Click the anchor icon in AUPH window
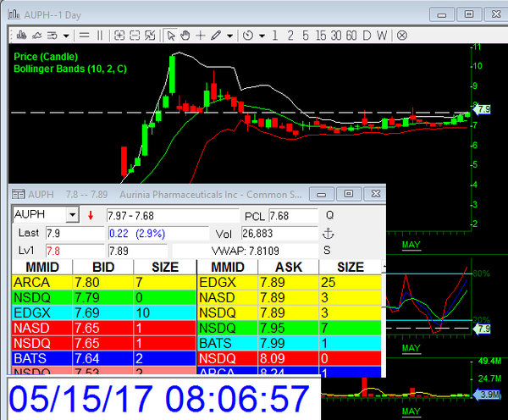The image size is (508, 420). (x=329, y=233)
